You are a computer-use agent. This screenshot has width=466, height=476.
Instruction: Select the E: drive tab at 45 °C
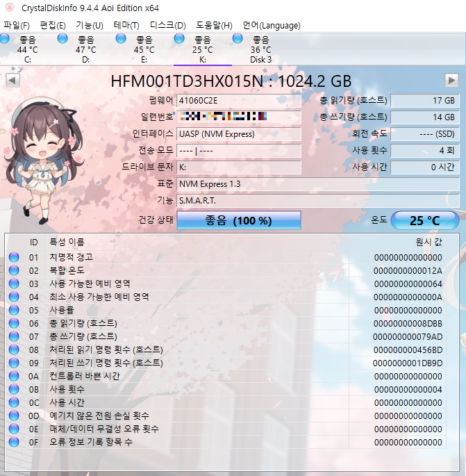click(x=144, y=49)
